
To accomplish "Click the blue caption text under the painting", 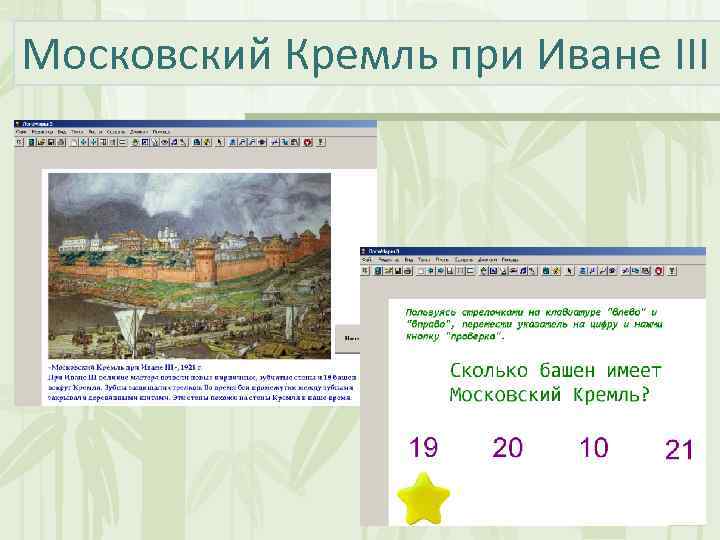I will tap(202, 382).
